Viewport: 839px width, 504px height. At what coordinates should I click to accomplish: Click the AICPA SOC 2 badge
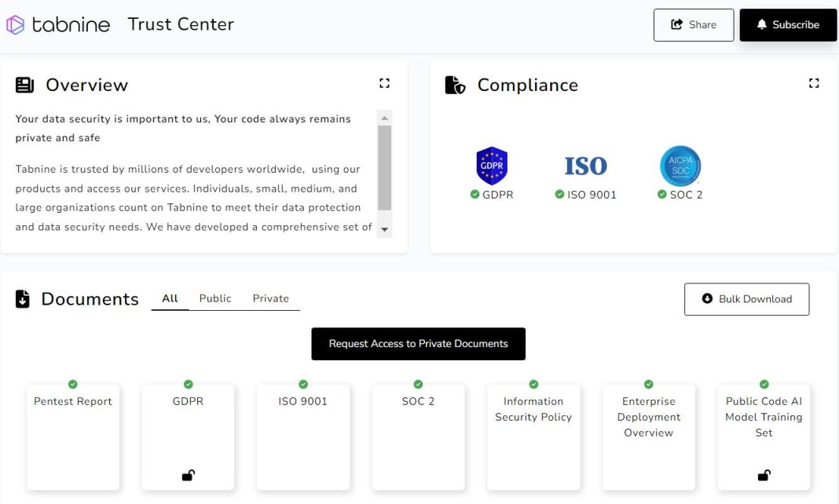click(680, 166)
